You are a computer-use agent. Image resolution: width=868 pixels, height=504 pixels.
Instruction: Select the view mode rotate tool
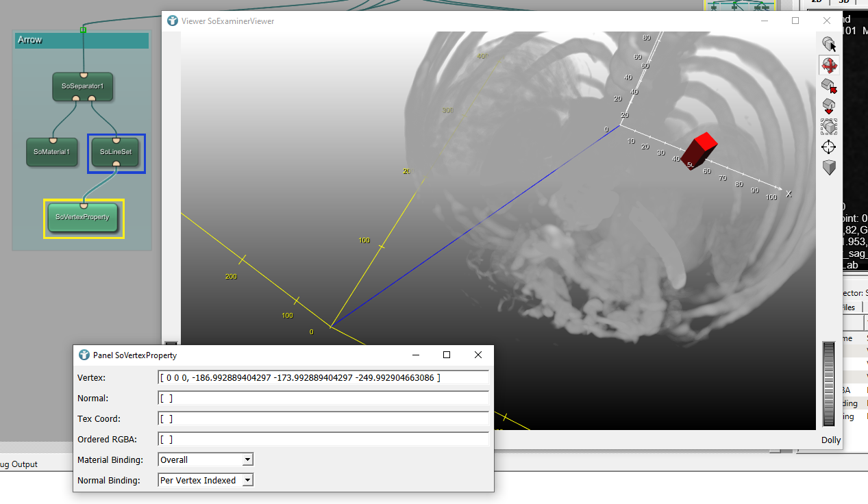point(829,66)
